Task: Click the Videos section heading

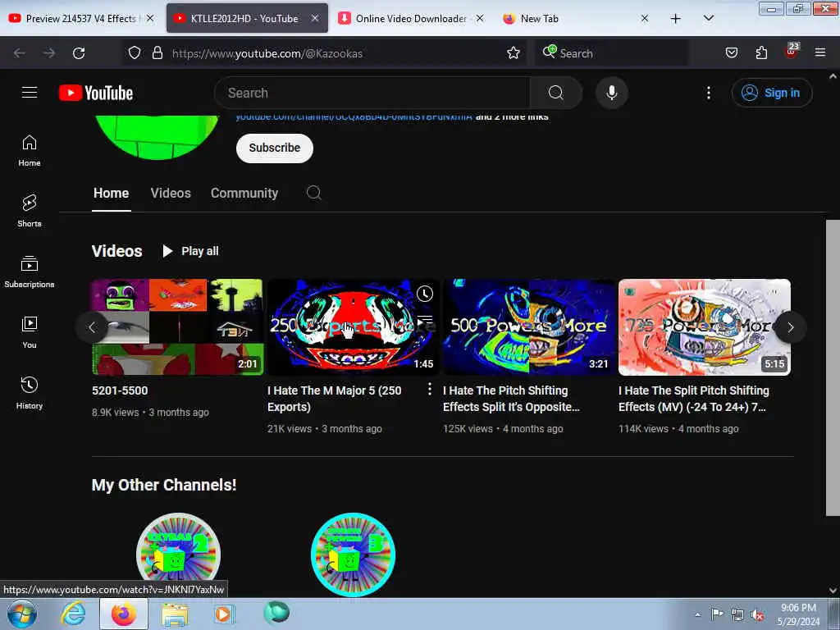Action: click(x=116, y=251)
